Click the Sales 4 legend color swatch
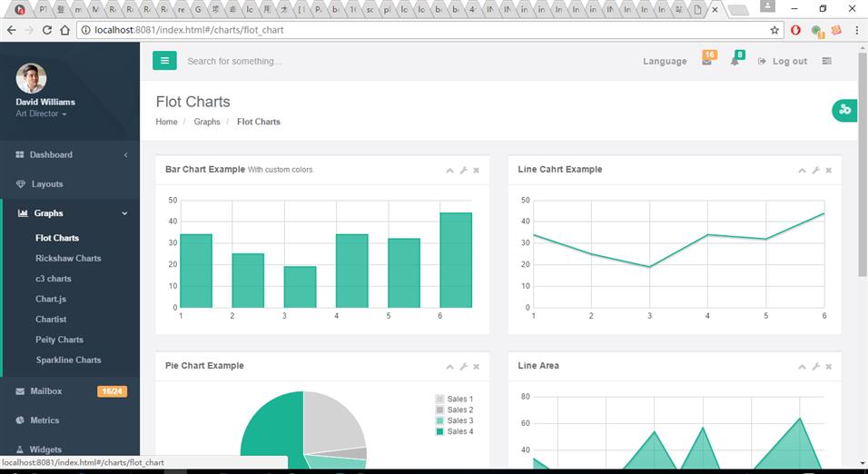 pyautogui.click(x=440, y=431)
